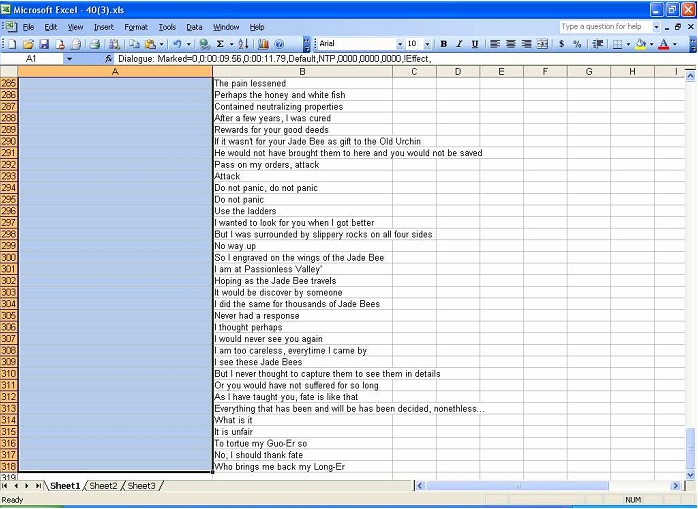The width and height of the screenshot is (698, 509).
Task: Open the Borders style arrow
Action: click(x=628, y=44)
